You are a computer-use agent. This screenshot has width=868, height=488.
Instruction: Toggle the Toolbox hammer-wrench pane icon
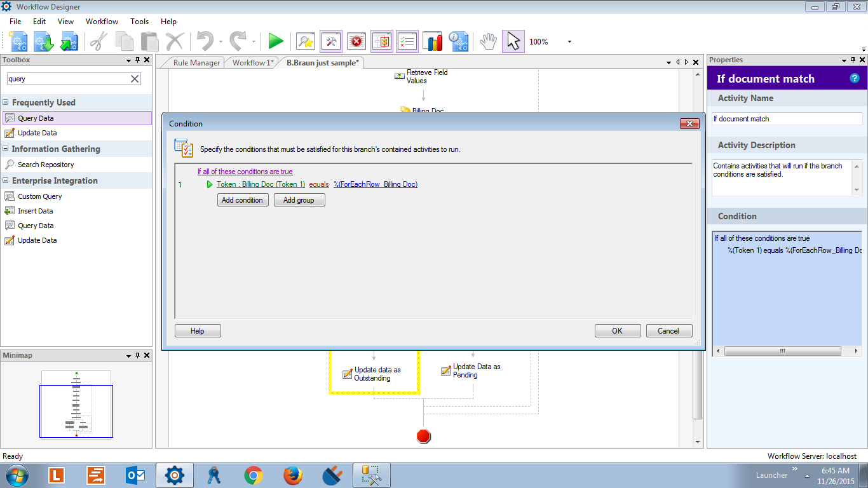(331, 41)
